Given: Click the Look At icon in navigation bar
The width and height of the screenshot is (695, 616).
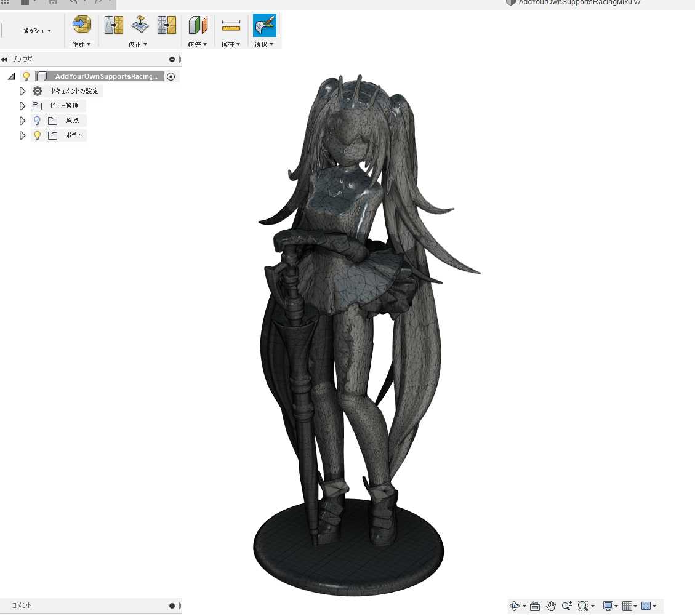Looking at the screenshot, I should click(535, 606).
